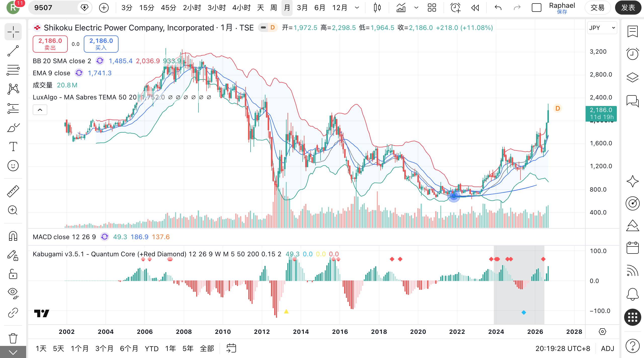Open the object tree layers panel
The image size is (644, 358).
(633, 77)
